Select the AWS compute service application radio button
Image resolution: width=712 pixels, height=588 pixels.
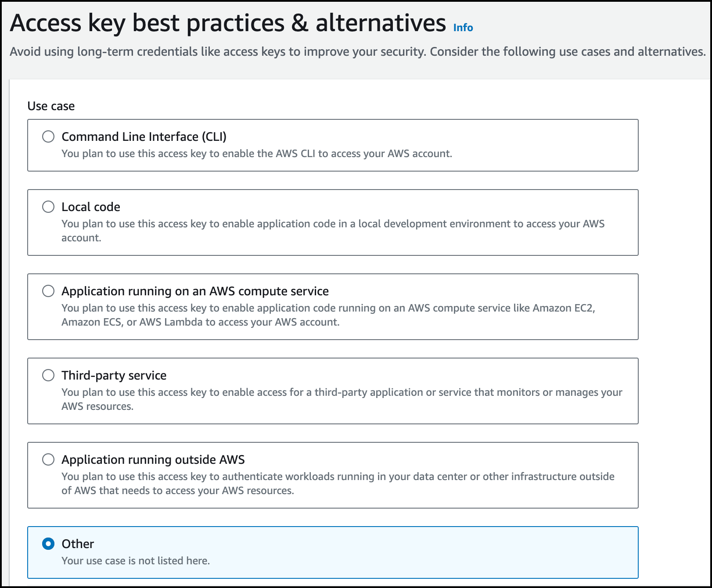pyautogui.click(x=48, y=291)
